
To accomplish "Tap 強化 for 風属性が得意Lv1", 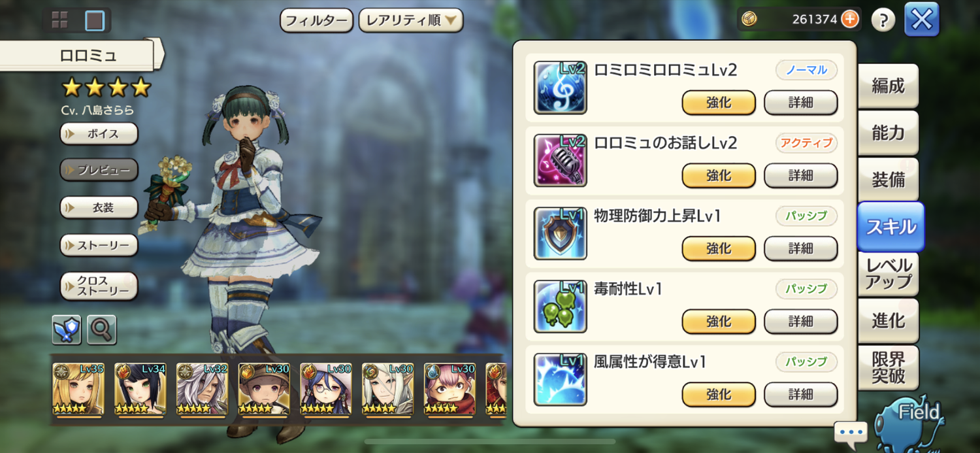I will (x=719, y=394).
